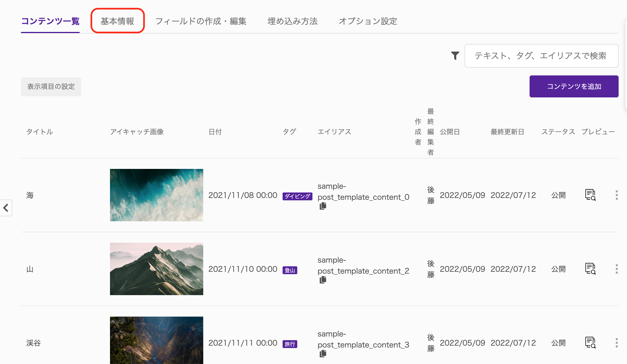Copy alias sample-post_template_content_0

[x=323, y=206]
